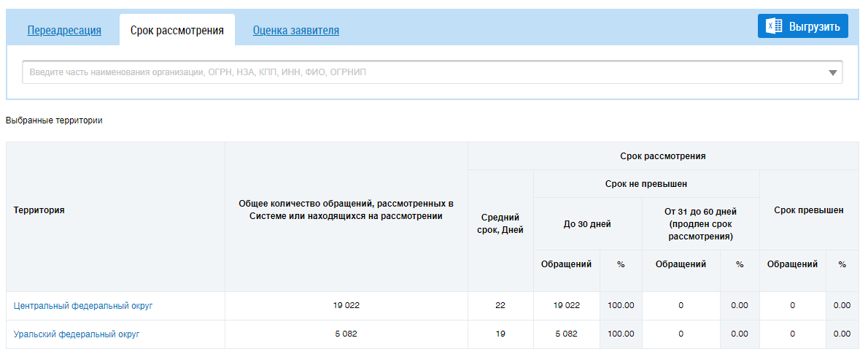Click the Общее количество обращений column header

point(346,210)
